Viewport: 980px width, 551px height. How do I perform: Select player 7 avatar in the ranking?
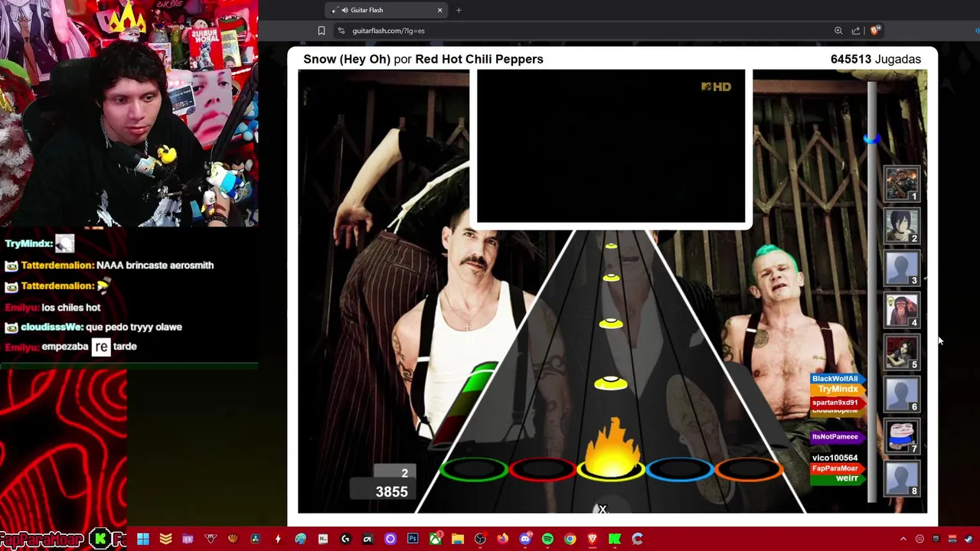coord(901,436)
